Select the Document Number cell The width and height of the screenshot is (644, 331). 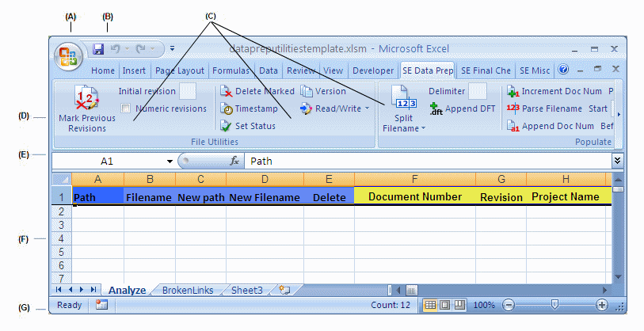click(x=415, y=195)
